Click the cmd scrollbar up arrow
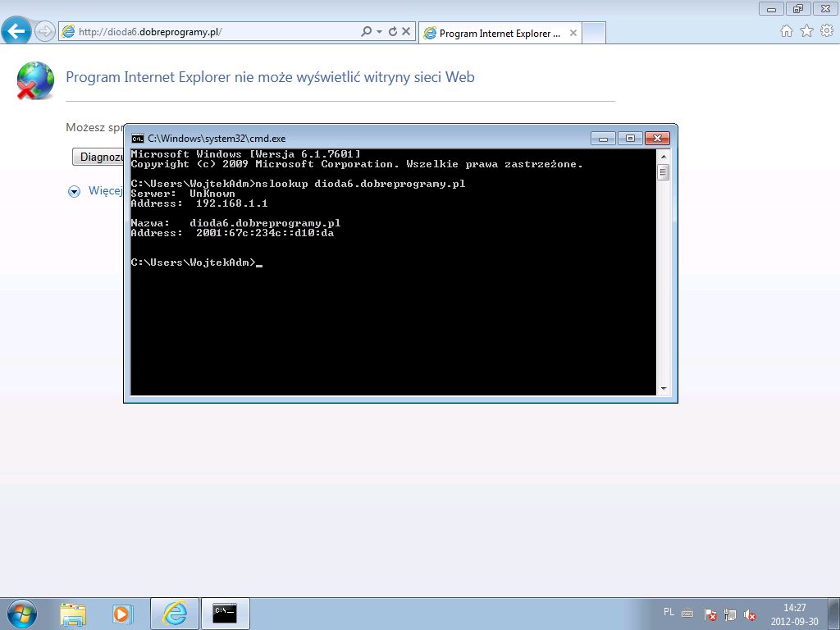 point(663,157)
